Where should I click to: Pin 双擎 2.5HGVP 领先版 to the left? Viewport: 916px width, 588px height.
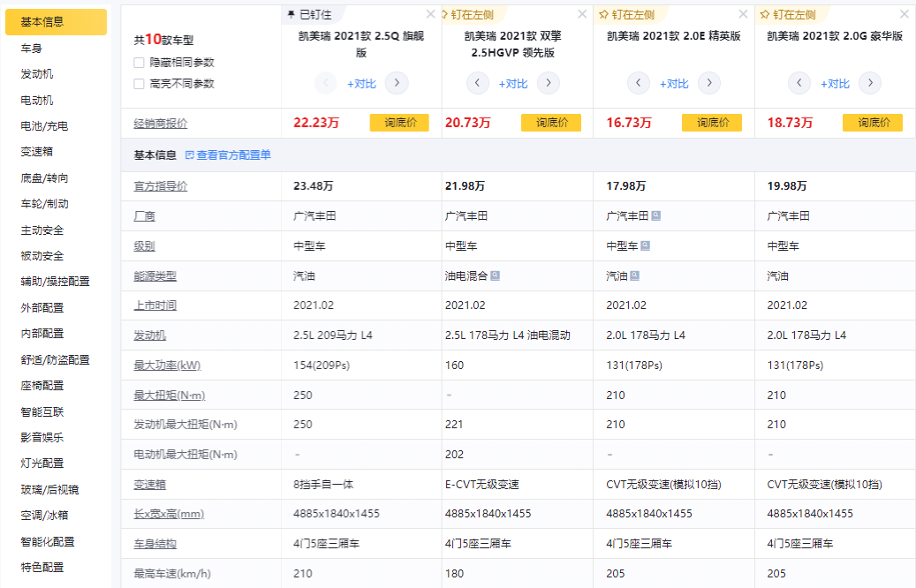coord(467,15)
